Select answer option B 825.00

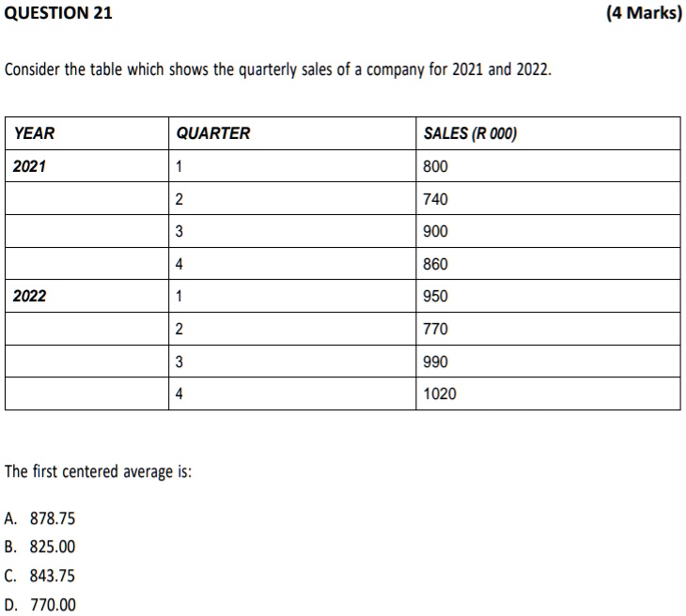click(39, 547)
